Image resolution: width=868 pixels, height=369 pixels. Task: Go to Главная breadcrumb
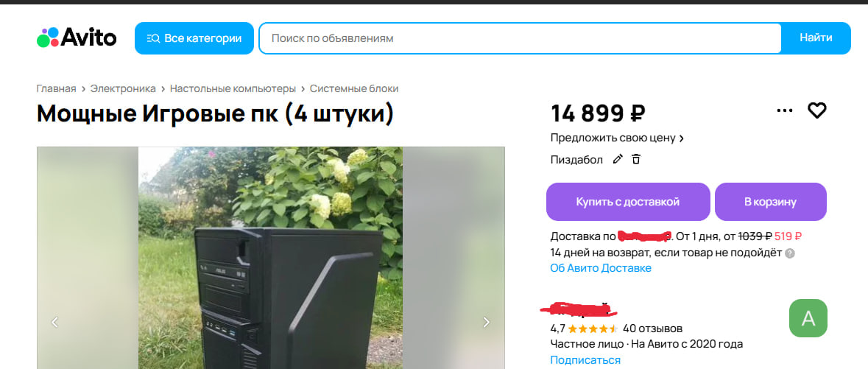(x=56, y=88)
